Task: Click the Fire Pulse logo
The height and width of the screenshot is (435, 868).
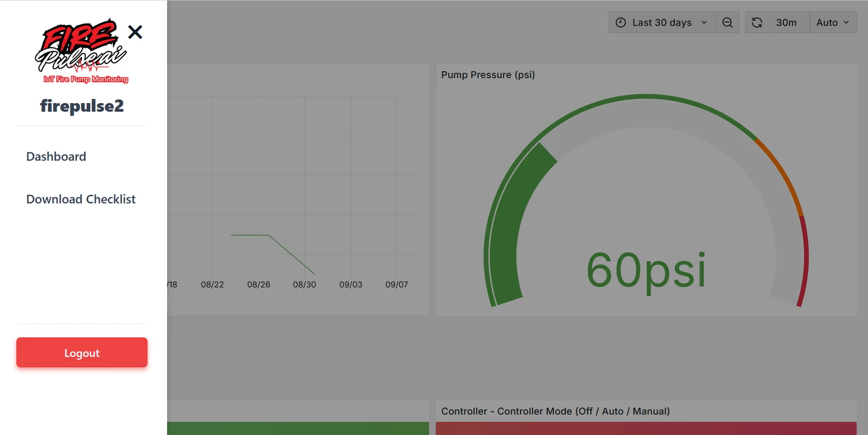Action: point(82,51)
